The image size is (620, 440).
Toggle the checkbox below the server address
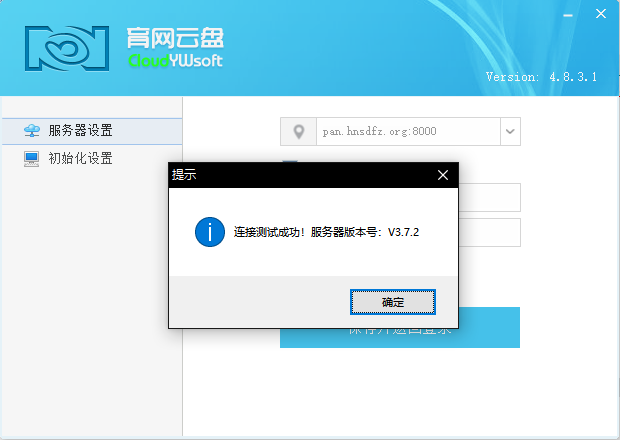[289, 160]
